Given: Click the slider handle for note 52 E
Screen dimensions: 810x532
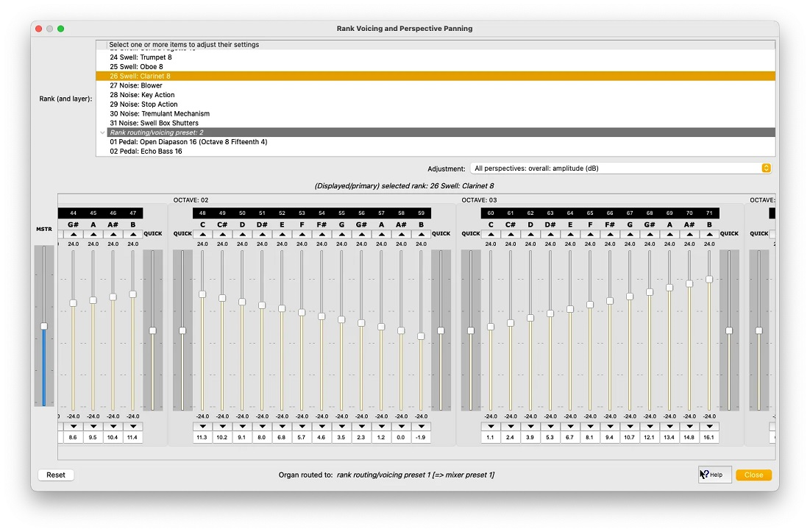Looking at the screenshot, I should (282, 308).
